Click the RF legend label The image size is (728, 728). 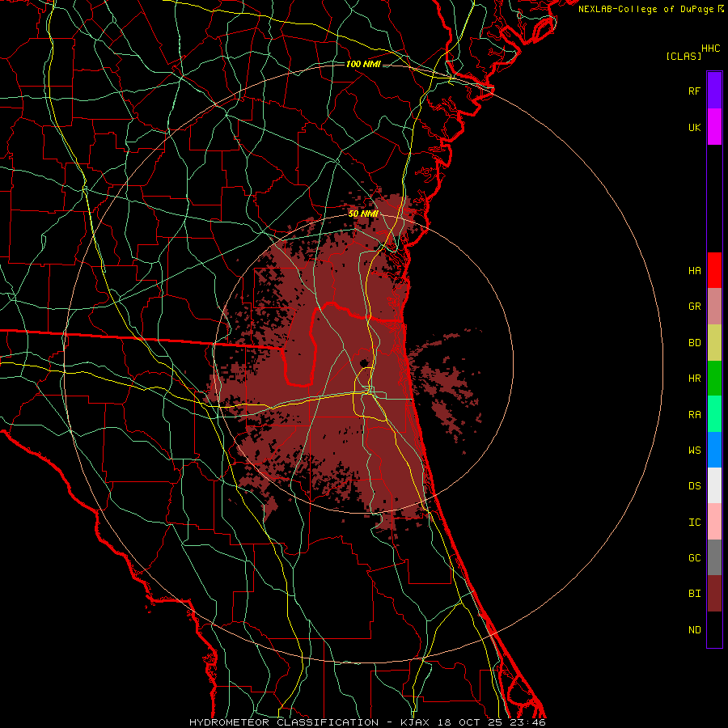(694, 91)
